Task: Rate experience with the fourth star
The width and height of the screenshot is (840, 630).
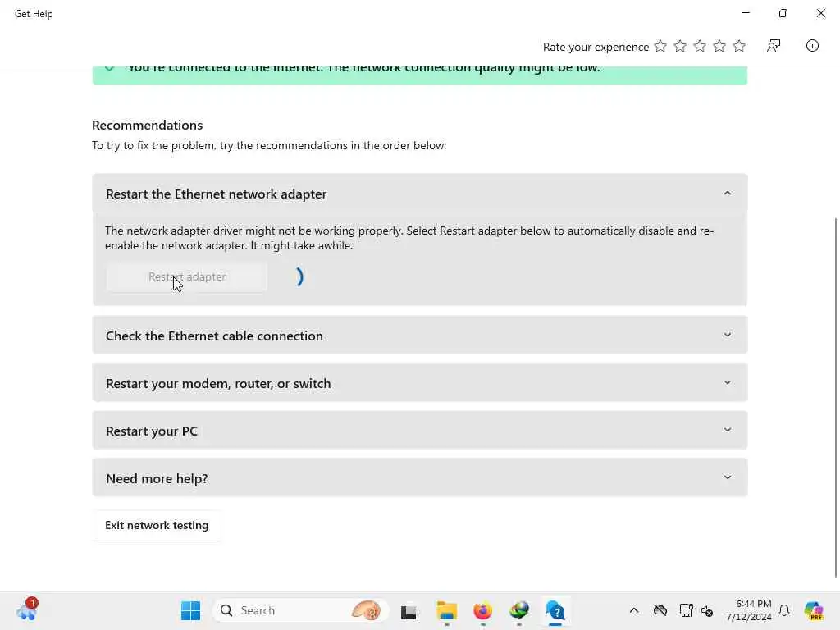Action: 719,46
